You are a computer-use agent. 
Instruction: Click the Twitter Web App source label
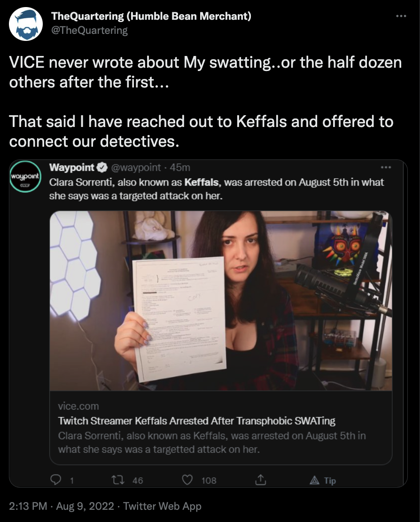pos(162,506)
